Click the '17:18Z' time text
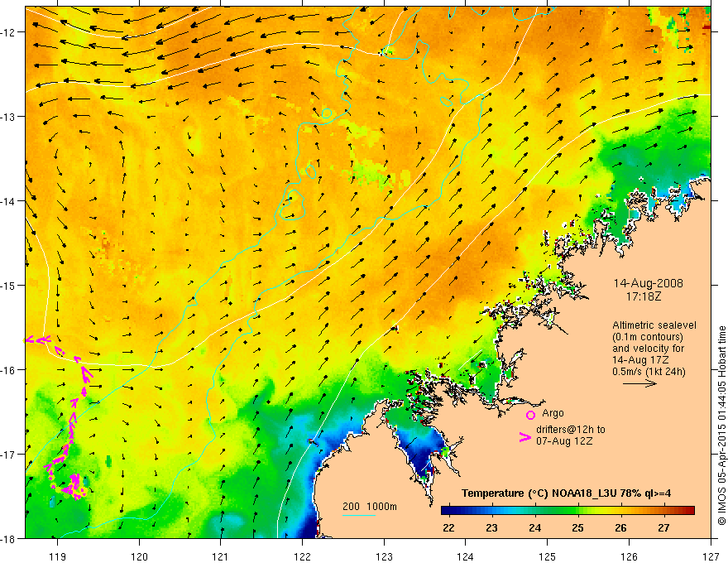 644,296
